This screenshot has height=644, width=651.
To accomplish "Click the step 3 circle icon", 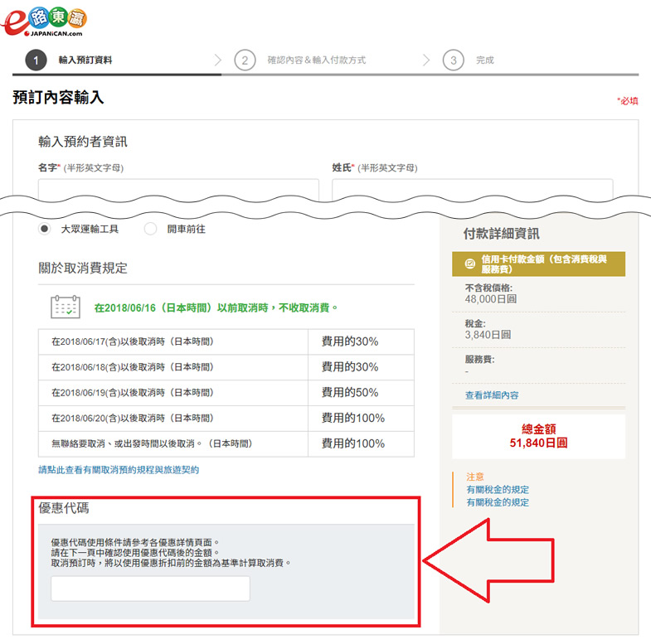I will tap(453, 60).
